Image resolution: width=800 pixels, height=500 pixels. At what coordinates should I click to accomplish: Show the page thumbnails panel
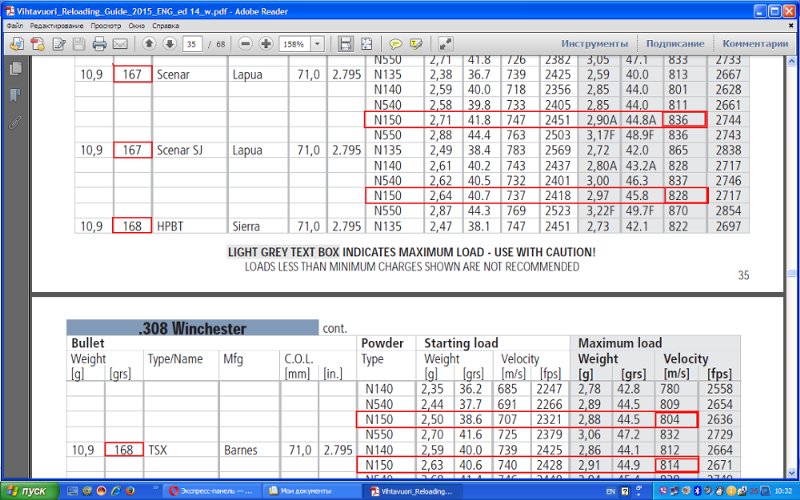point(15,69)
